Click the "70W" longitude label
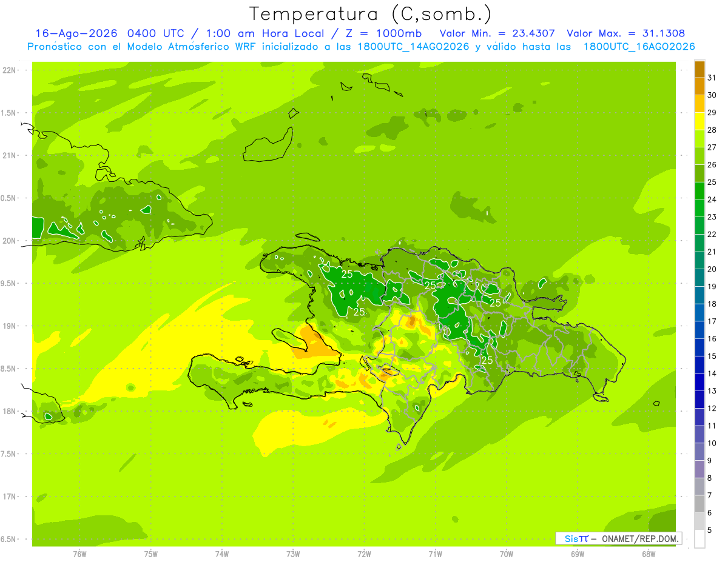The height and width of the screenshot is (562, 728). pyautogui.click(x=507, y=554)
